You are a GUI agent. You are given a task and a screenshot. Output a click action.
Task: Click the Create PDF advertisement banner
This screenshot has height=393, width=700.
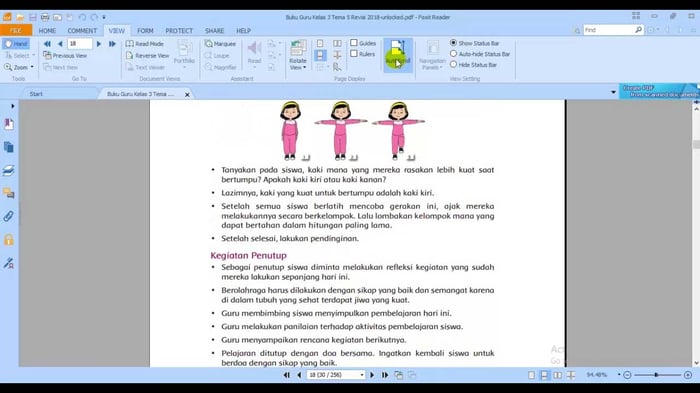tap(659, 91)
